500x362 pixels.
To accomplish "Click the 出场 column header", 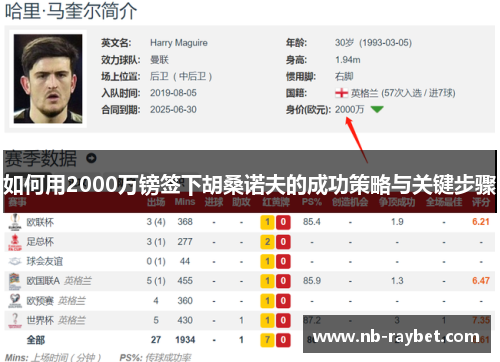I will tap(156, 202).
